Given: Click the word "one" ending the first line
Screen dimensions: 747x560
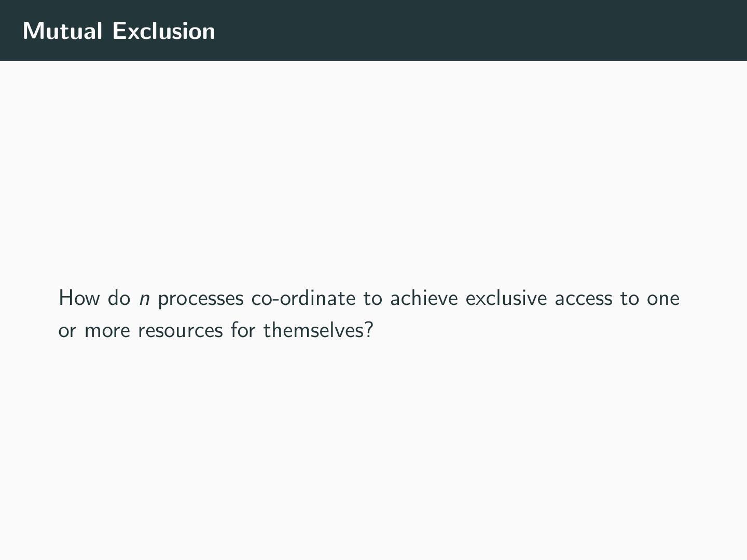Looking at the screenshot, I should [662, 299].
